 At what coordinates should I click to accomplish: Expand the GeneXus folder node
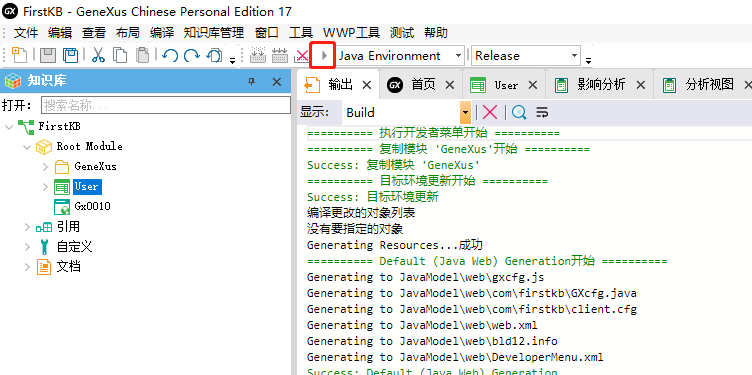pyautogui.click(x=45, y=166)
